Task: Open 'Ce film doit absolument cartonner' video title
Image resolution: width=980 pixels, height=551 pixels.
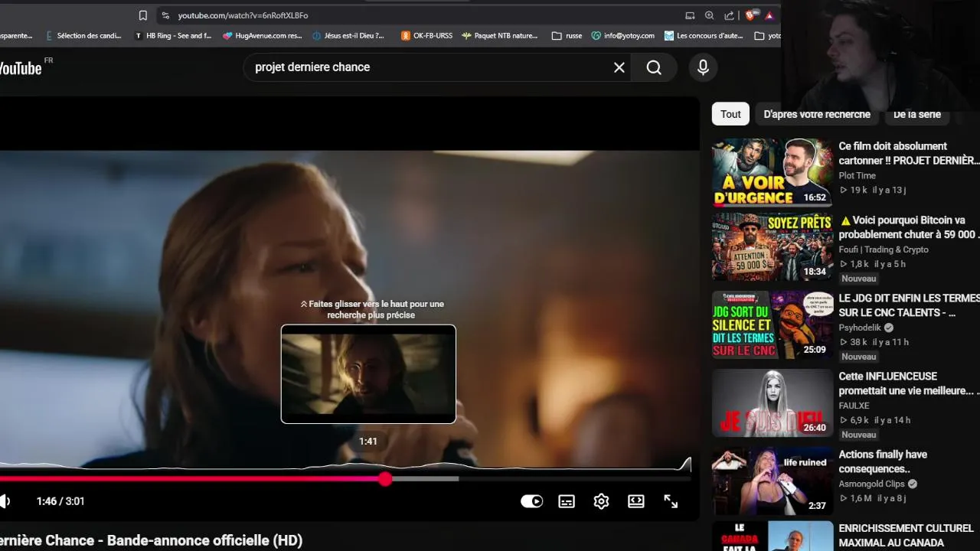Action: point(909,153)
